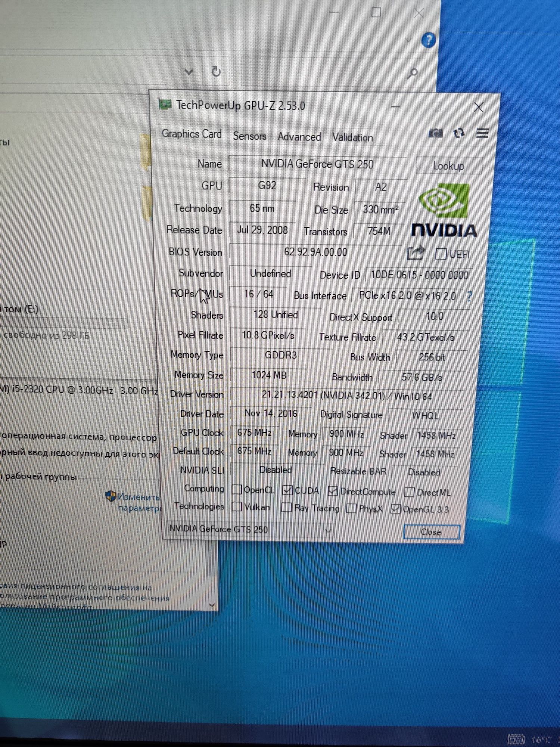Click the Lookup button
This screenshot has height=747, width=560.
pos(449,166)
